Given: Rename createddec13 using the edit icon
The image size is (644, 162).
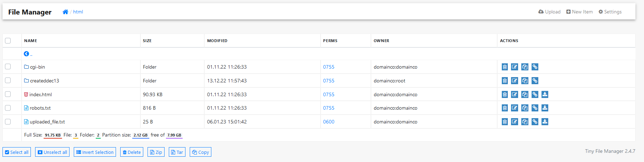Looking at the screenshot, I should pos(515,81).
